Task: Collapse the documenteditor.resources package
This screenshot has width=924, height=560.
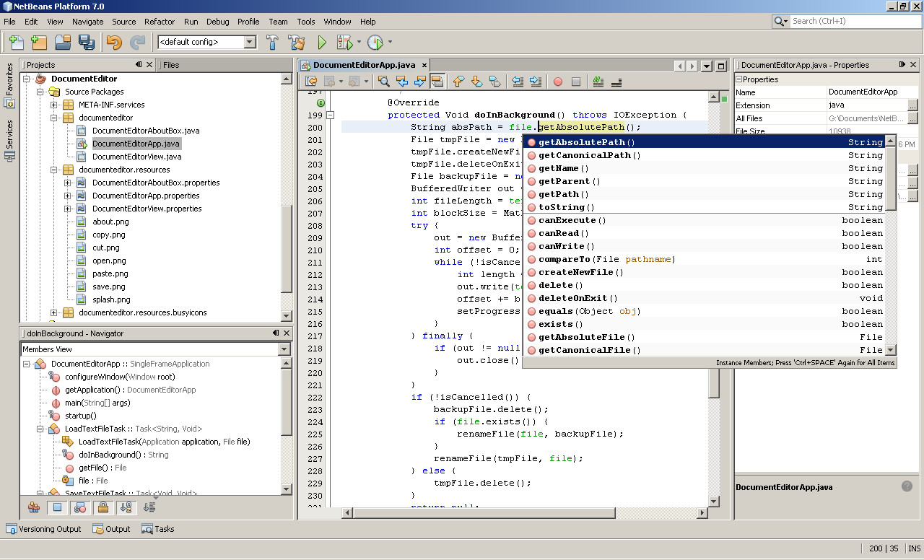Action: [x=53, y=170]
